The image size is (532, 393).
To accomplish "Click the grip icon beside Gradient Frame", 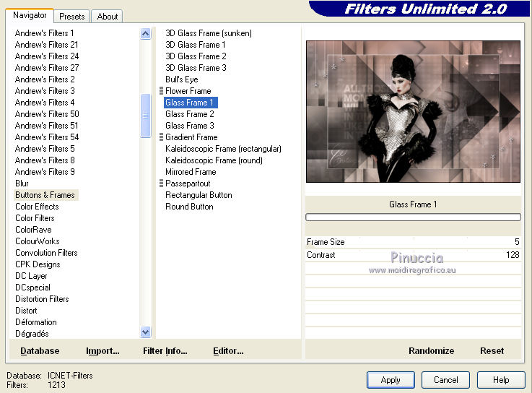I will [x=161, y=137].
